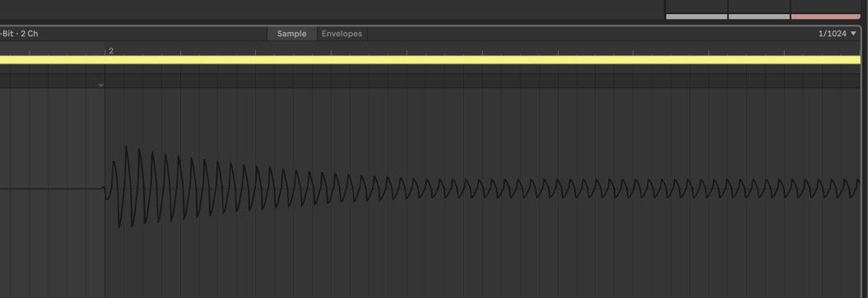868x298 pixels.
Task: Select the yellow loop brace
Action: pyautogui.click(x=430, y=60)
